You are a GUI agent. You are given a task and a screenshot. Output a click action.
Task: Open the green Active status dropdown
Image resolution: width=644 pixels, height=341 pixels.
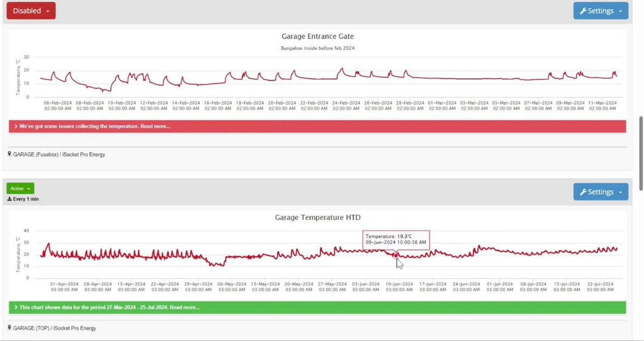tap(20, 189)
